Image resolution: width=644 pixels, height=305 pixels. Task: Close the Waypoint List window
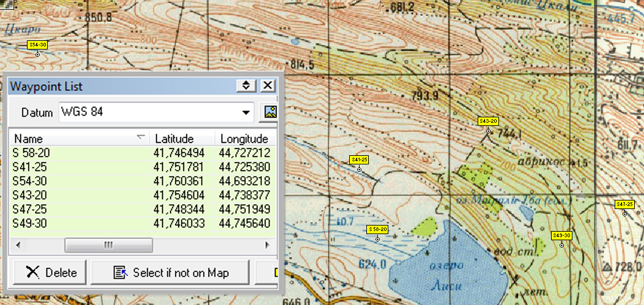tap(267, 86)
